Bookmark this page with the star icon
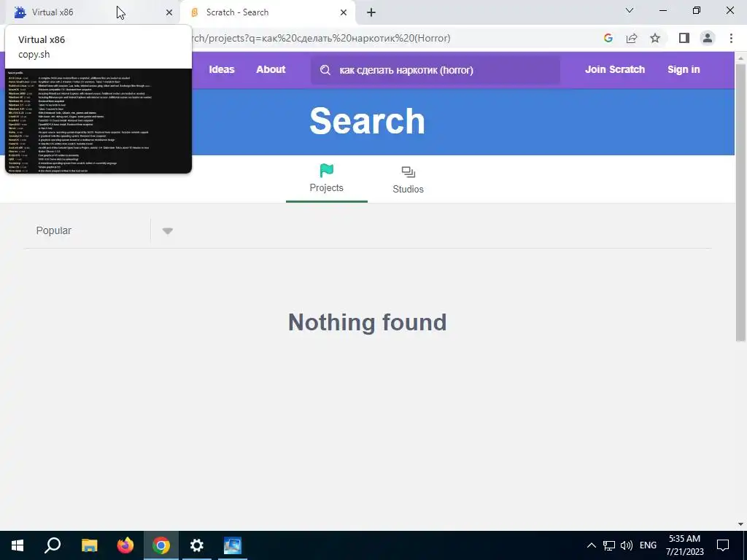 pos(655,38)
